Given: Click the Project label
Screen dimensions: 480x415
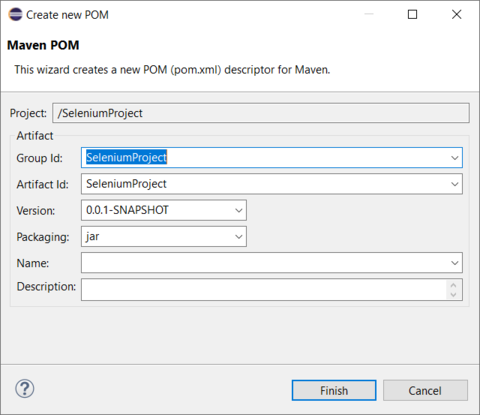Looking at the screenshot, I should (28, 113).
